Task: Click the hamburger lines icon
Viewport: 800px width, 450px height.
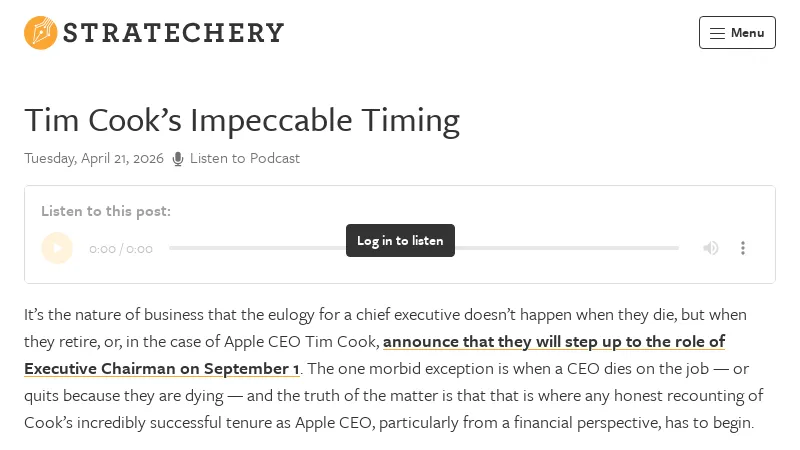Action: 717,33
